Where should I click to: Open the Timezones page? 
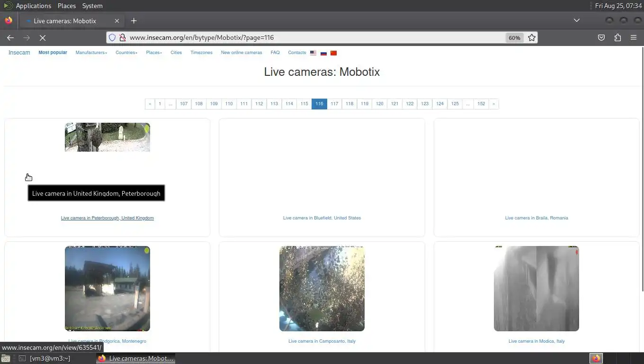pyautogui.click(x=201, y=53)
